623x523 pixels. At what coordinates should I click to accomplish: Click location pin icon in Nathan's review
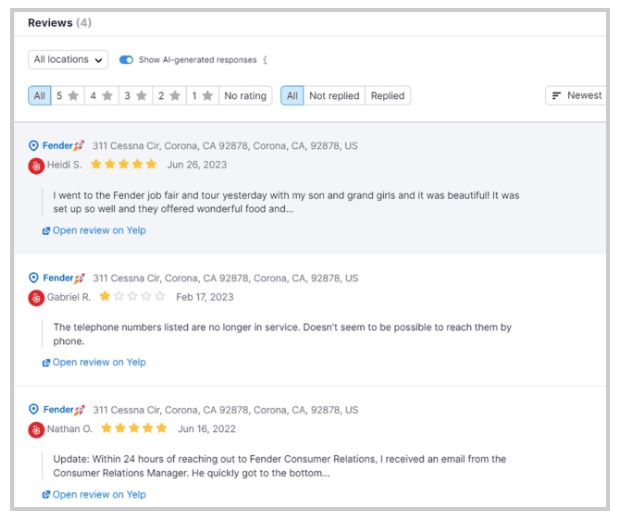(32, 410)
